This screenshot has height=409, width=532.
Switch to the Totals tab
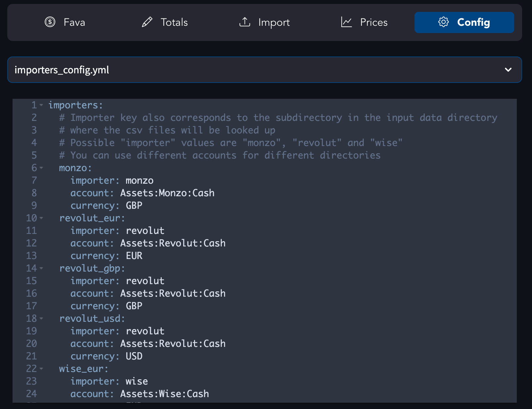pos(165,22)
